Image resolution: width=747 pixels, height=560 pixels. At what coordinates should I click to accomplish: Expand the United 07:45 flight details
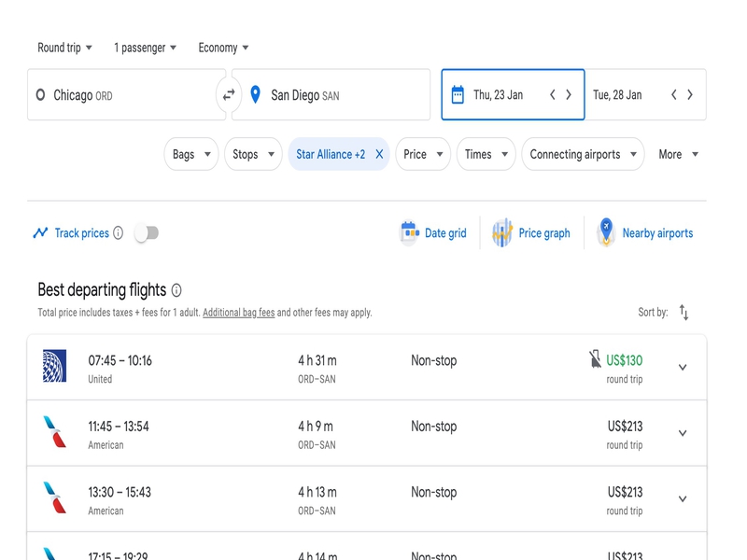(x=683, y=367)
